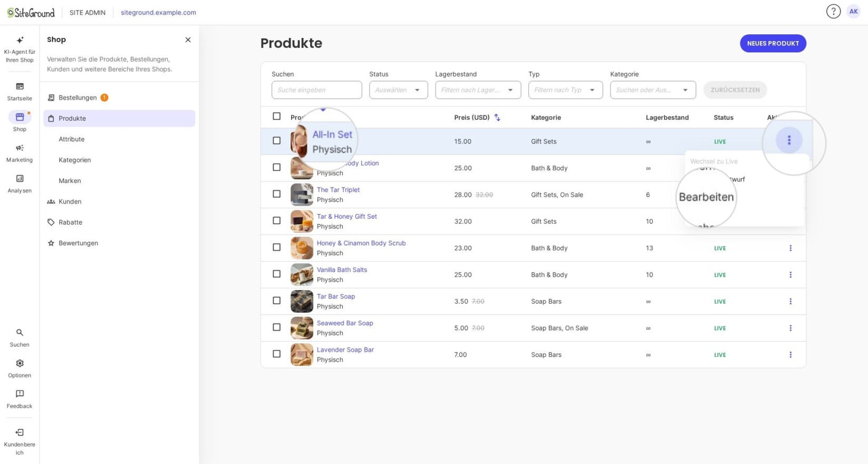Open actions menu for Lavender Soap Bar

790,355
